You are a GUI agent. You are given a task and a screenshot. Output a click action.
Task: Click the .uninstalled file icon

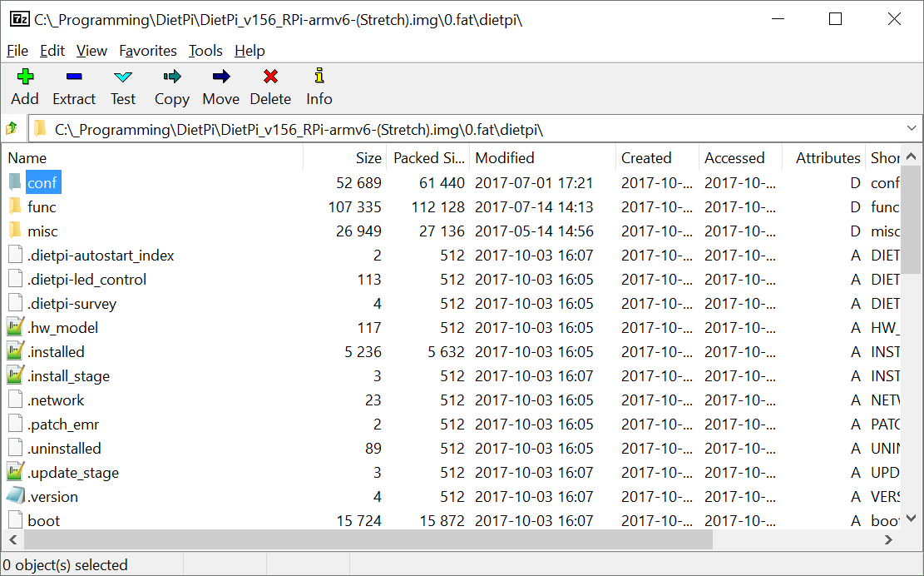pyautogui.click(x=15, y=448)
